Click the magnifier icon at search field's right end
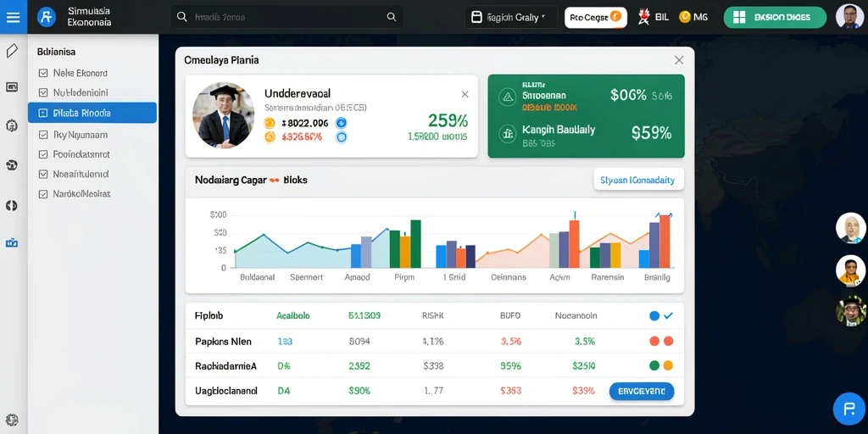868x434 pixels. (392, 17)
